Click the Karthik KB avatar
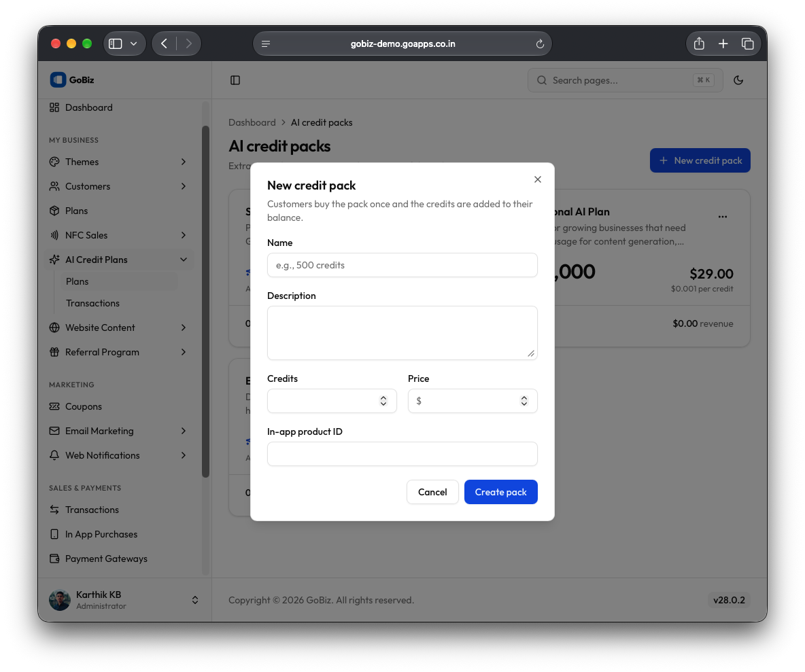This screenshot has height=672, width=805. (60, 600)
